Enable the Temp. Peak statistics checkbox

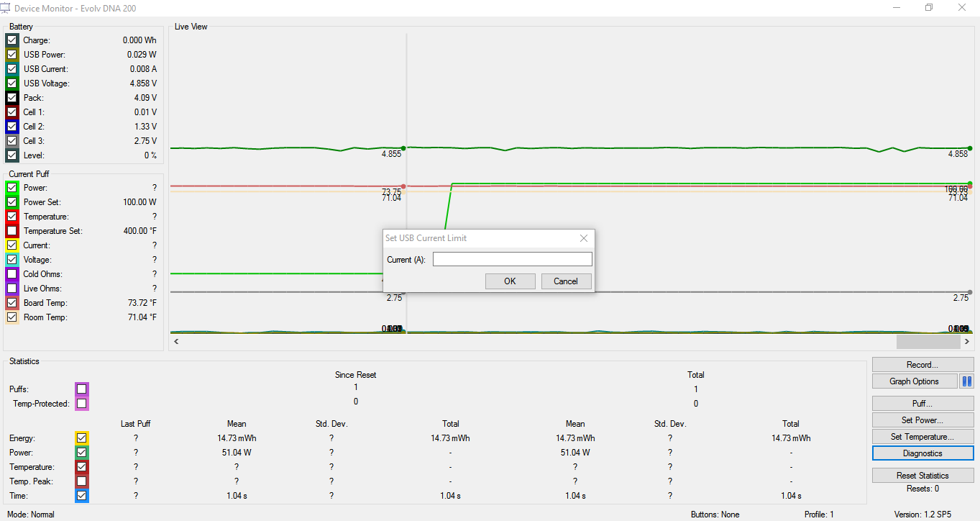pyautogui.click(x=82, y=481)
